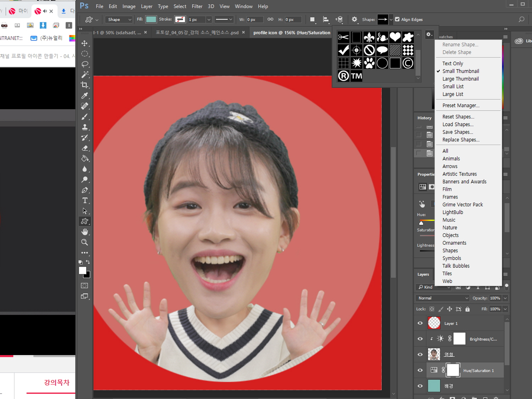Select the Hand tool

(84, 232)
